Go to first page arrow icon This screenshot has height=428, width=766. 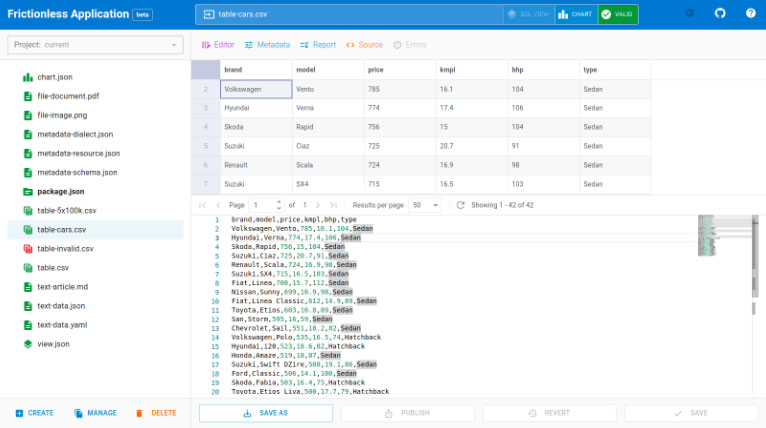202,205
